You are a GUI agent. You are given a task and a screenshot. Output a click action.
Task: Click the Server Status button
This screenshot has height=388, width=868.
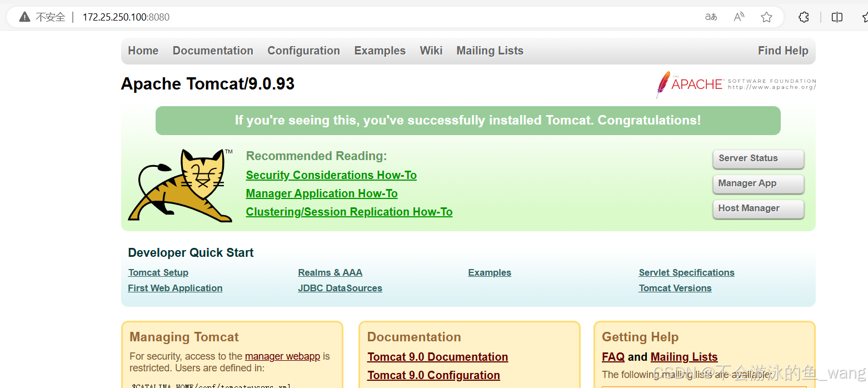758,158
